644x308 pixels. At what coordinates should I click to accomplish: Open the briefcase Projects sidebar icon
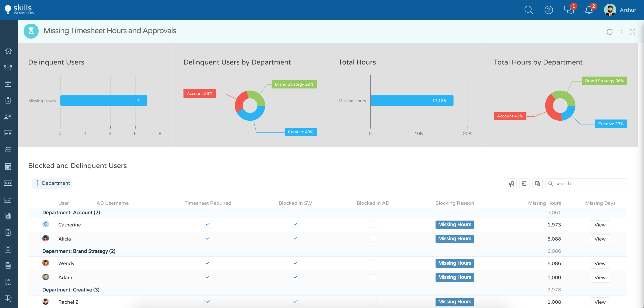(x=8, y=84)
